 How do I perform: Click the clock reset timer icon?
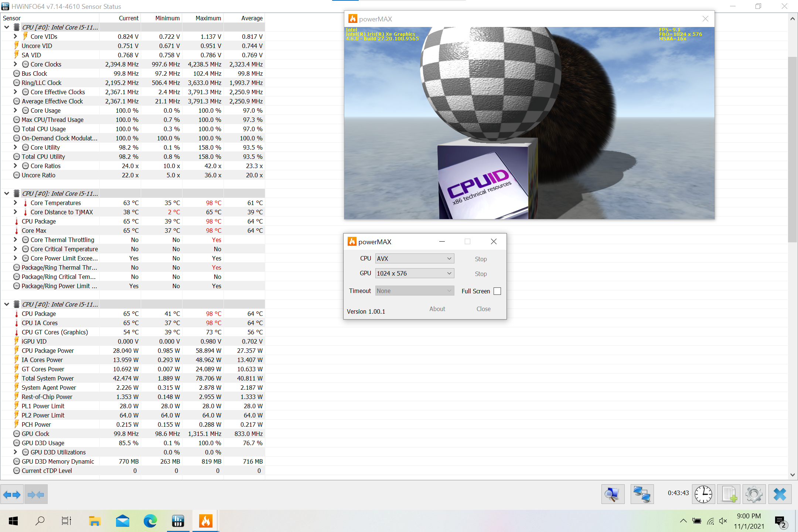coord(703,494)
